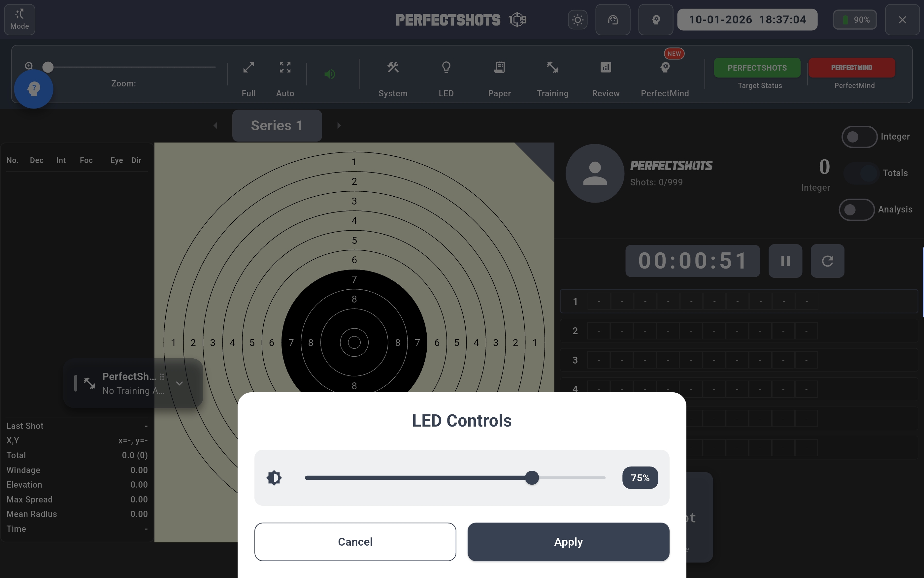The width and height of the screenshot is (924, 578).
Task: Open the Training dumbbell icon
Action: pos(552,68)
